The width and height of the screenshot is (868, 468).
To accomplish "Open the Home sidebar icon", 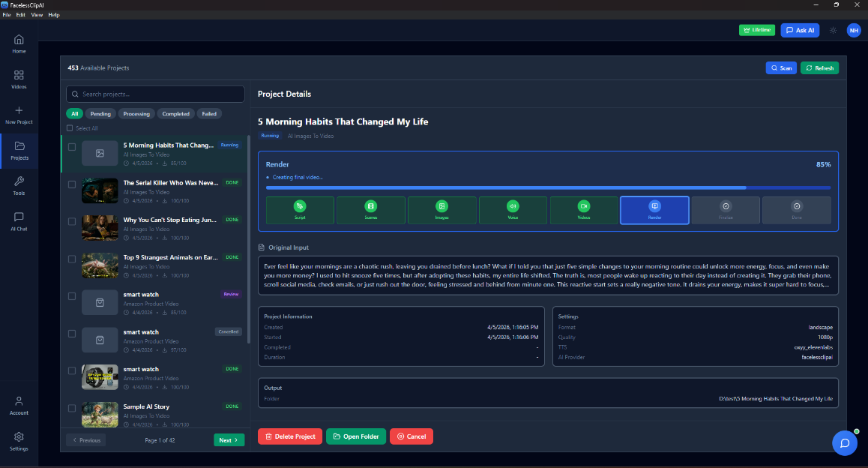I will pos(19,43).
